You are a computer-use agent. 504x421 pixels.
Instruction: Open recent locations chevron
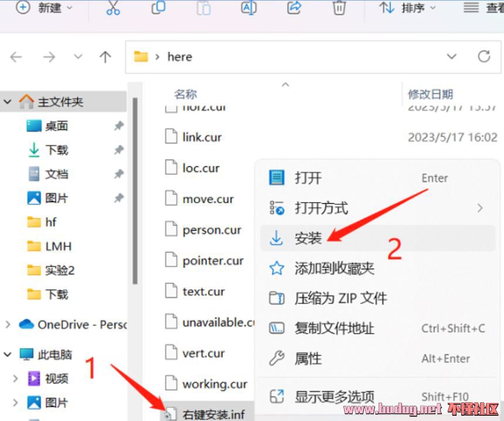click(78, 57)
